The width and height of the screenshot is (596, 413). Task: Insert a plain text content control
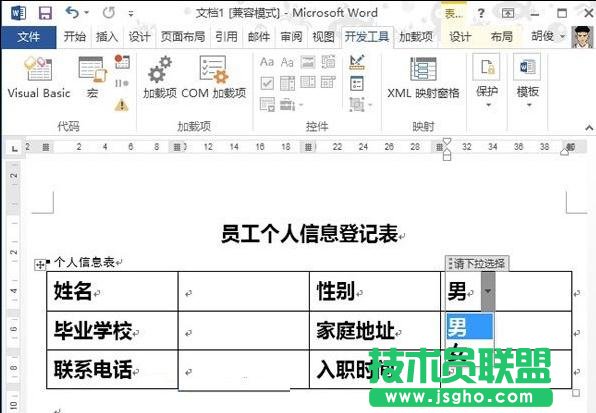(287, 62)
